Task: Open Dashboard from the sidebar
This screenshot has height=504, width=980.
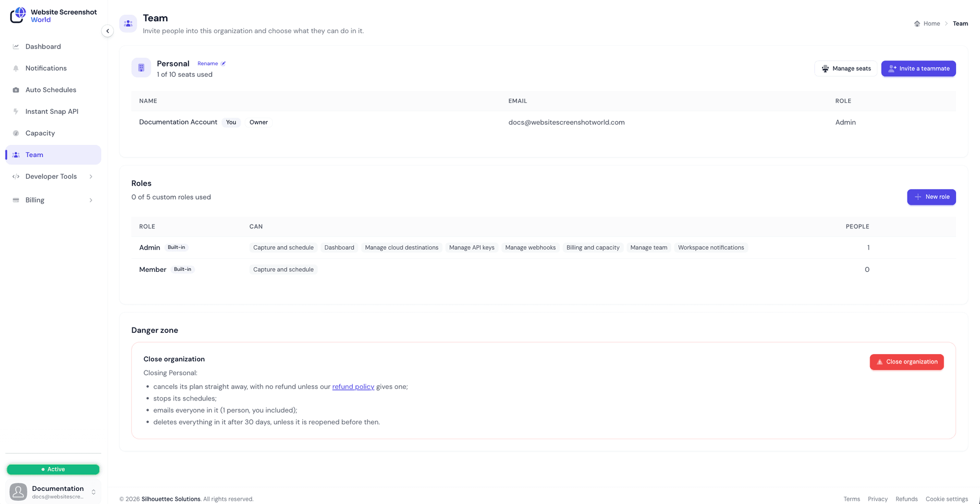Action: point(53,47)
